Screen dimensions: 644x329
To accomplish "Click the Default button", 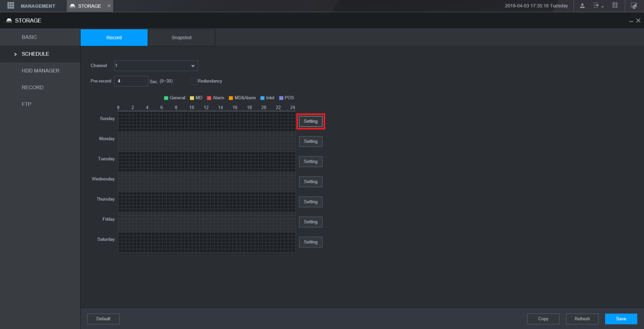I will pyautogui.click(x=103, y=319).
